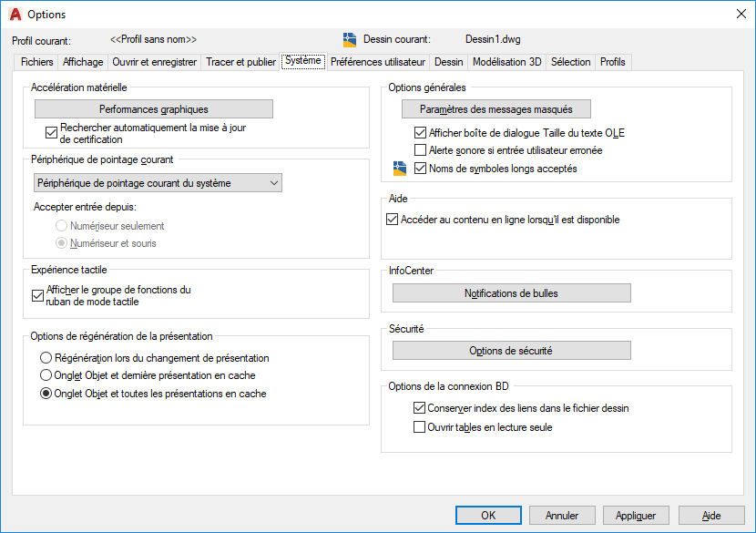The image size is (756, 533).
Task: Toggle automatic certification update search checkbox
Action: (x=52, y=131)
